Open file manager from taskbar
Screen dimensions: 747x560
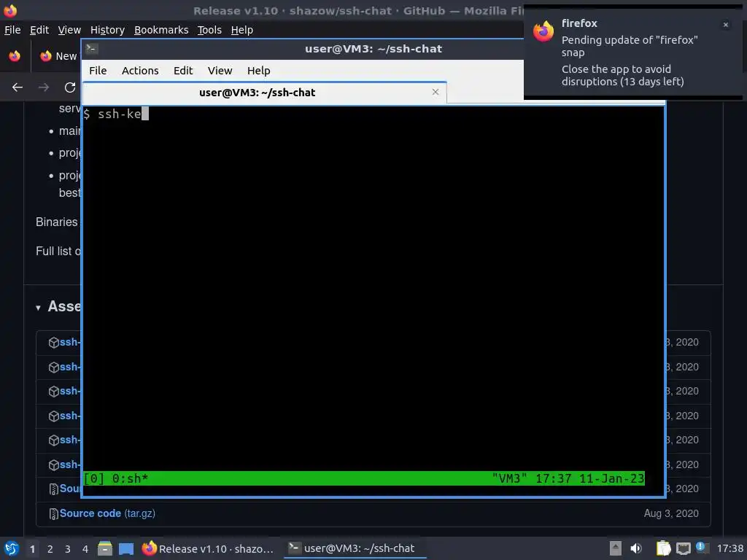click(105, 548)
